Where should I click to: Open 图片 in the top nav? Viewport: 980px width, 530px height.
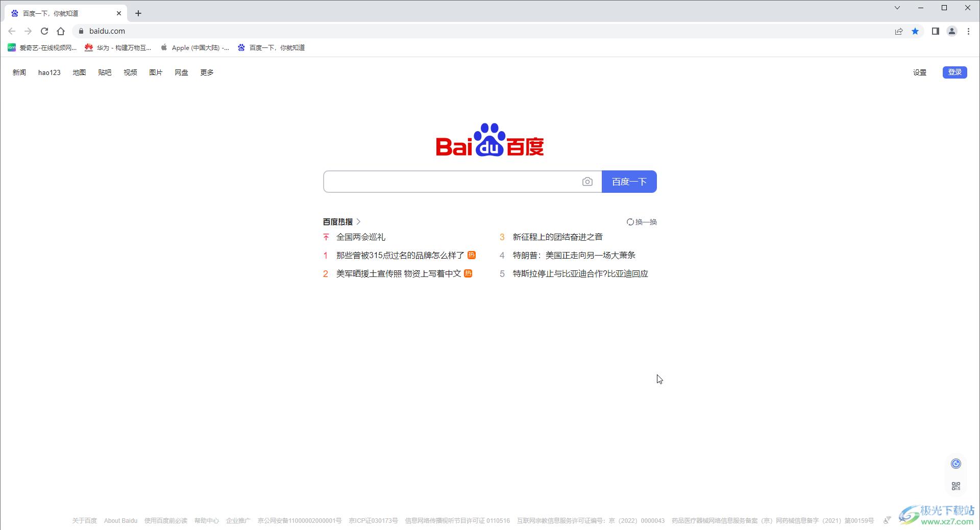click(x=156, y=72)
